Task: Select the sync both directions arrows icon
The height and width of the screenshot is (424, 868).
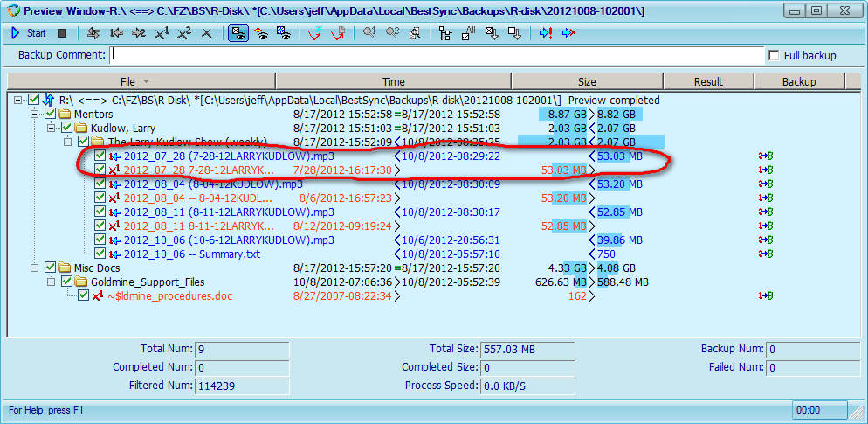Action: click(x=94, y=33)
